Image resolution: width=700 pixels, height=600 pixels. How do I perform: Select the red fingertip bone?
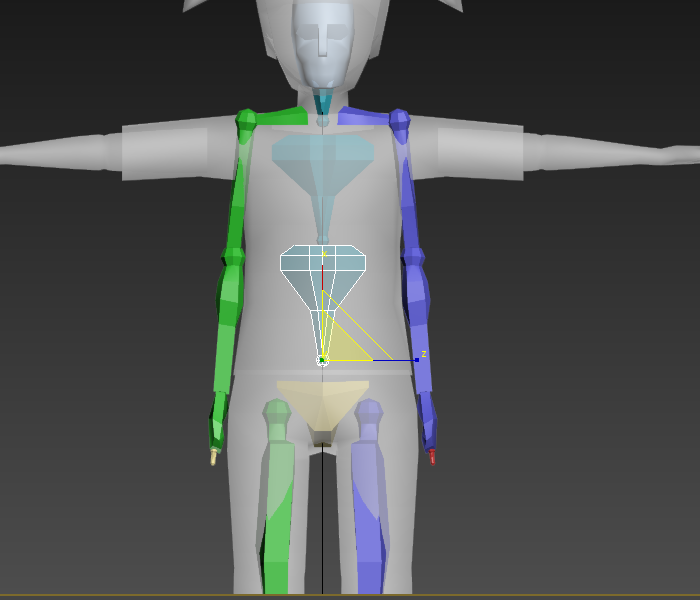click(432, 457)
